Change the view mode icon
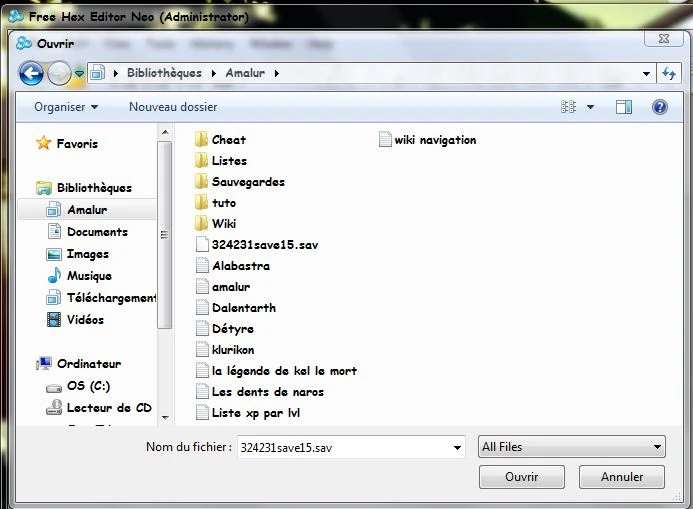693x509 pixels. pos(569,107)
